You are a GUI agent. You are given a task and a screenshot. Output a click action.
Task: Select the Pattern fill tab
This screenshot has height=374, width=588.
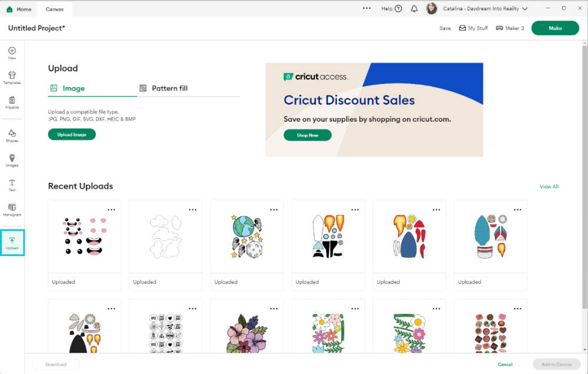(x=164, y=89)
